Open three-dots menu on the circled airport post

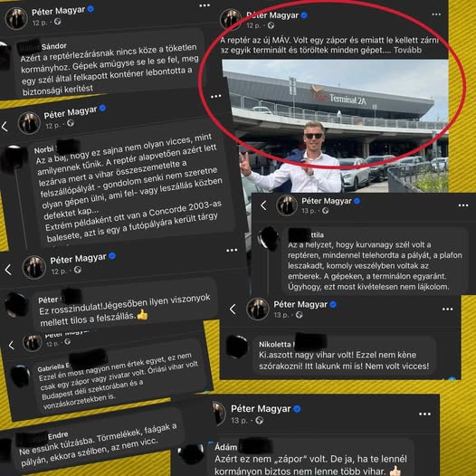(436, 14)
